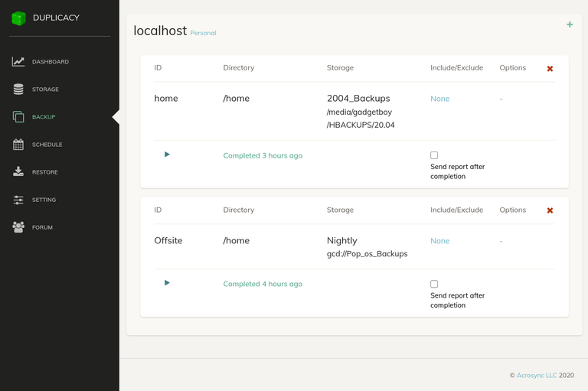Edit options dash for Offsite backup
588x391 pixels.
[501, 241]
